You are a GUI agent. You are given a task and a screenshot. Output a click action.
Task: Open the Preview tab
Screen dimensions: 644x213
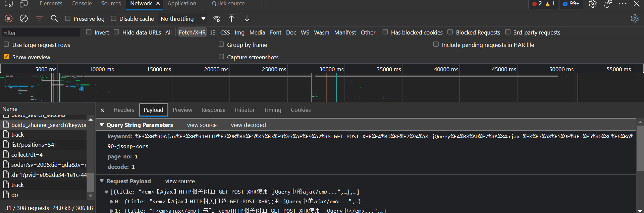pos(182,110)
